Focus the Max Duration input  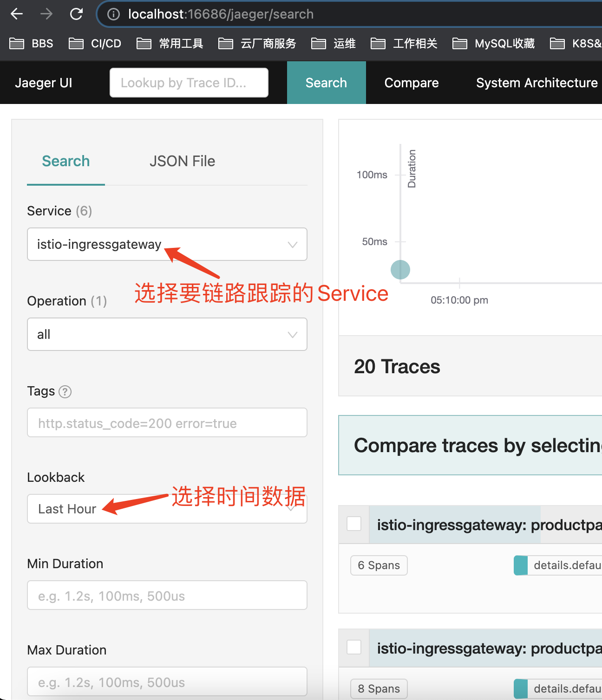tap(167, 681)
